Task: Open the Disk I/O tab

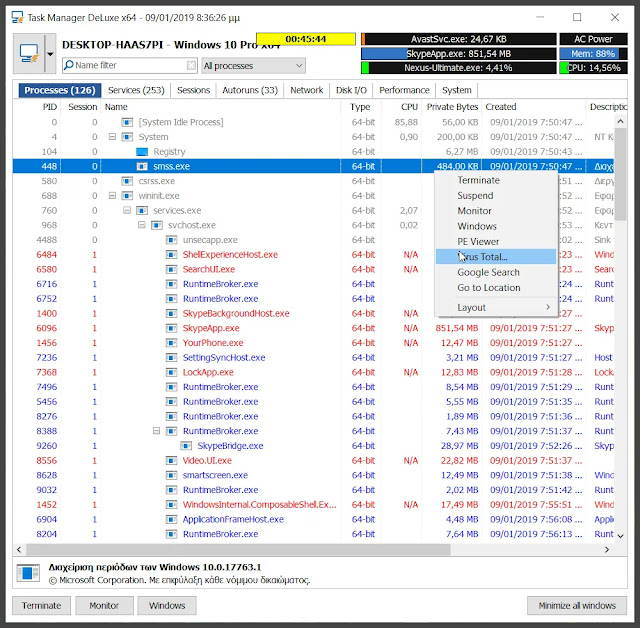Action: click(x=351, y=90)
